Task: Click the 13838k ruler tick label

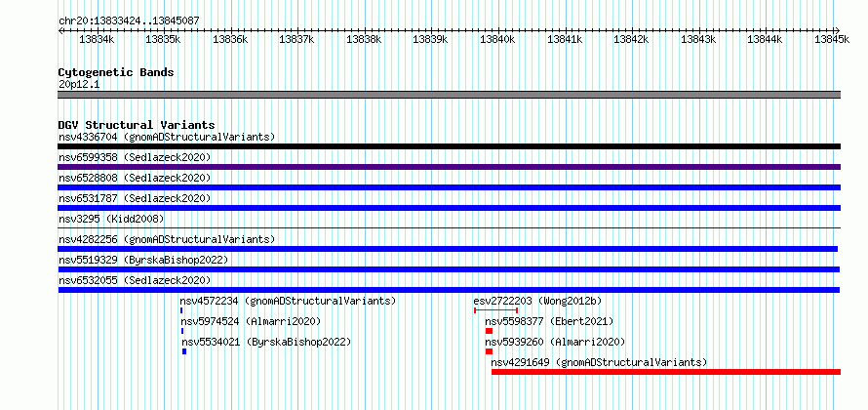Action: click(364, 39)
